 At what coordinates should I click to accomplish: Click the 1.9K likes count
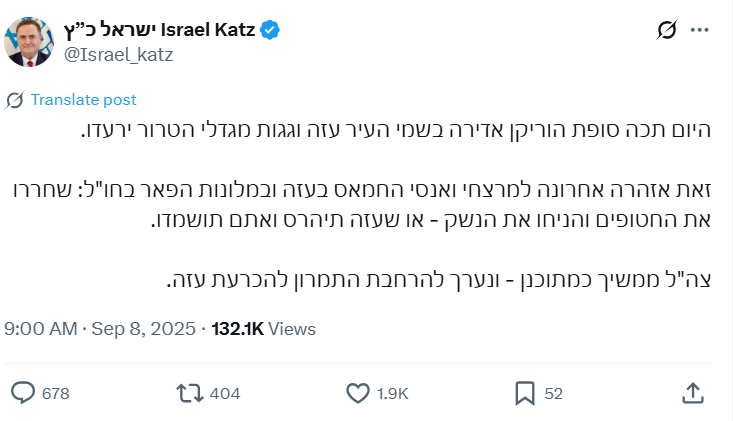(x=393, y=393)
